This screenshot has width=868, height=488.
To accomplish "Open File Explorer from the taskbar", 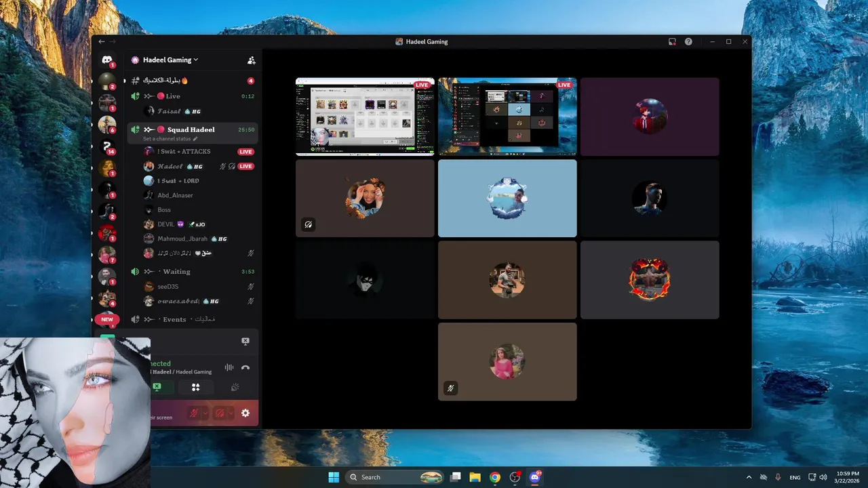I will click(475, 477).
